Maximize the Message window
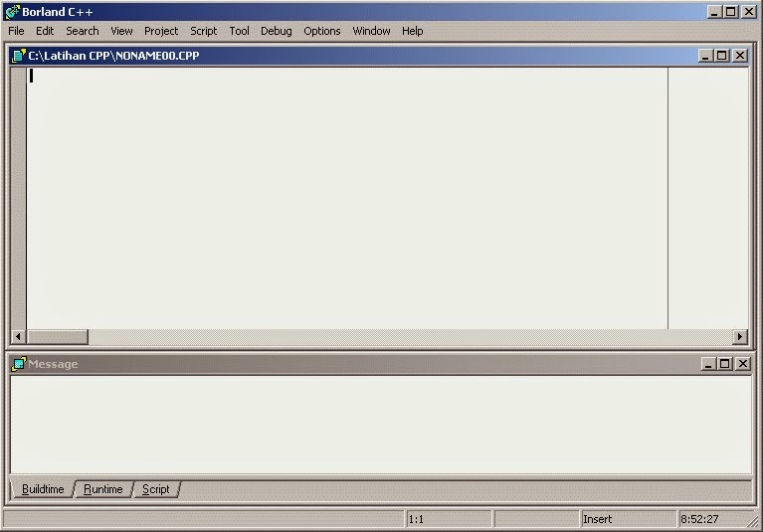Screen dimensions: 763x532 (x=724, y=364)
